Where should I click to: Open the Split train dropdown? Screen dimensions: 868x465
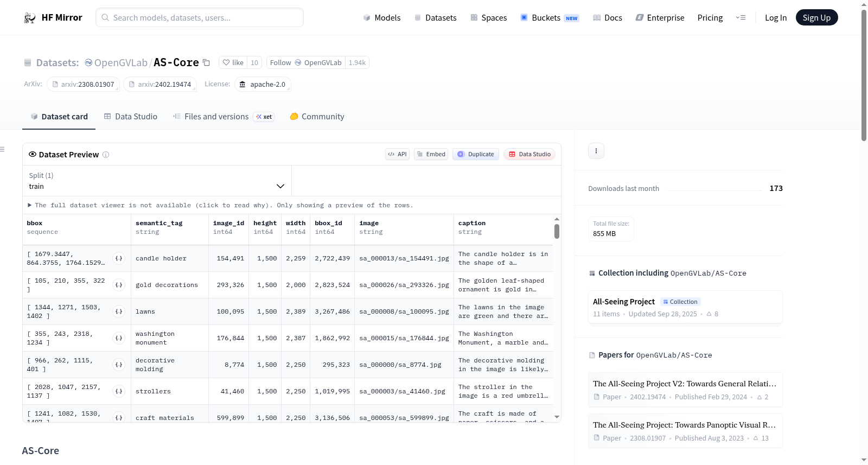tap(157, 181)
